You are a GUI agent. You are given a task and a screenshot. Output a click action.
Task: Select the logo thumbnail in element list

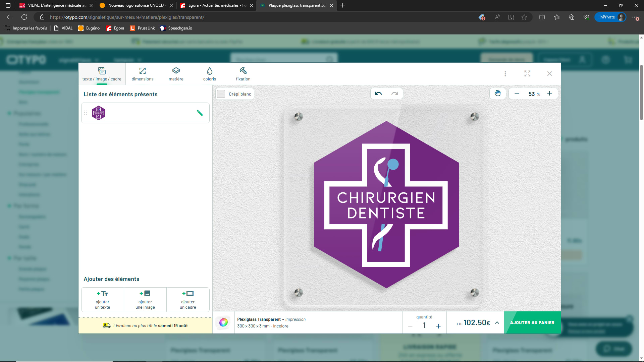point(99,113)
